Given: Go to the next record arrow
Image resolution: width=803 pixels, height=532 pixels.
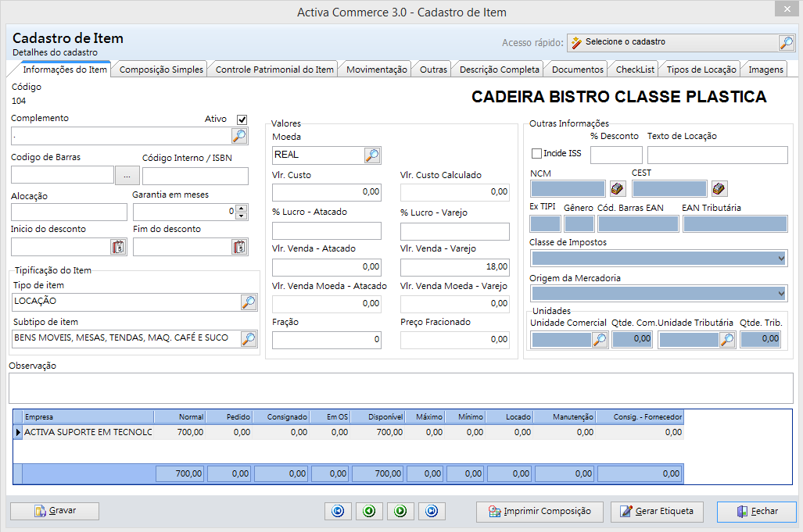Looking at the screenshot, I should (x=400, y=511).
